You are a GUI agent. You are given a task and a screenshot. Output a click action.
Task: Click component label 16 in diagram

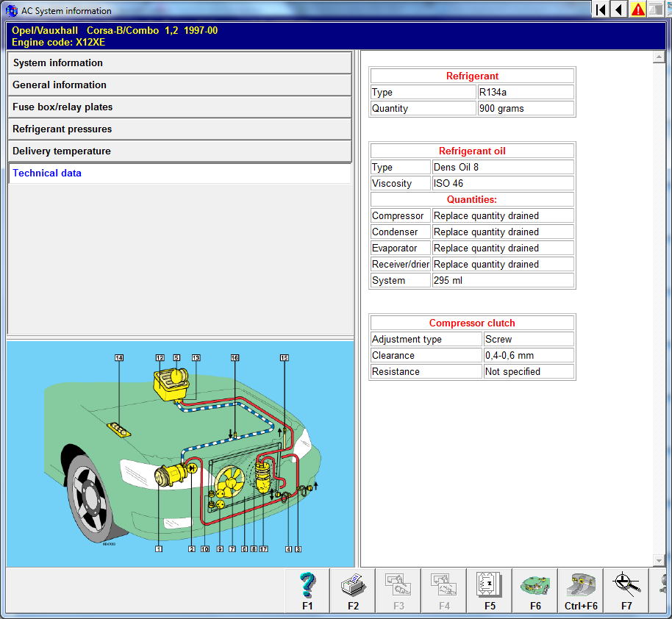[235, 357]
